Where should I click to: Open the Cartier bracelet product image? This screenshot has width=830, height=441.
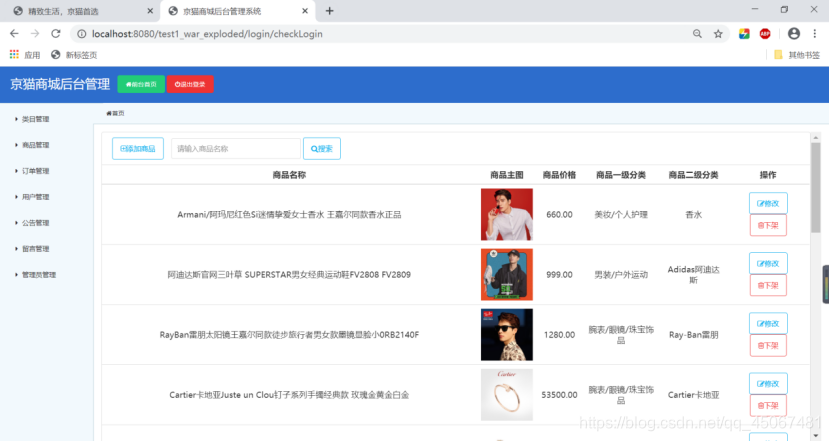(507, 394)
